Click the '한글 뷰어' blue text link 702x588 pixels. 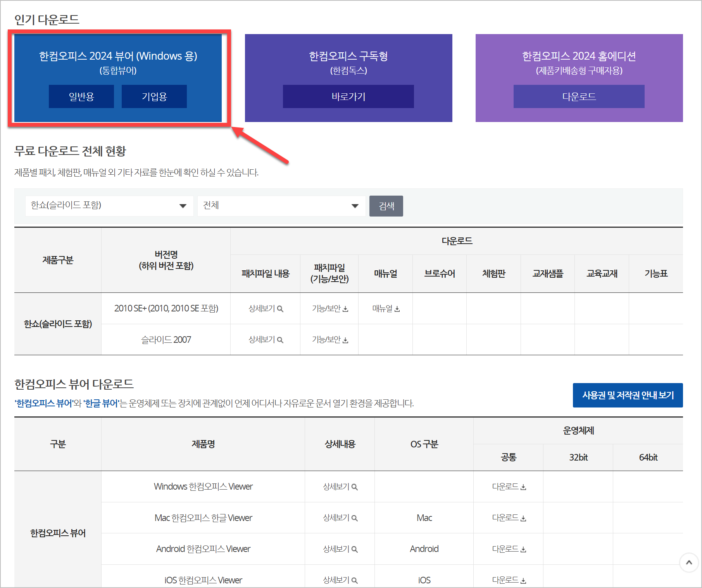(102, 403)
